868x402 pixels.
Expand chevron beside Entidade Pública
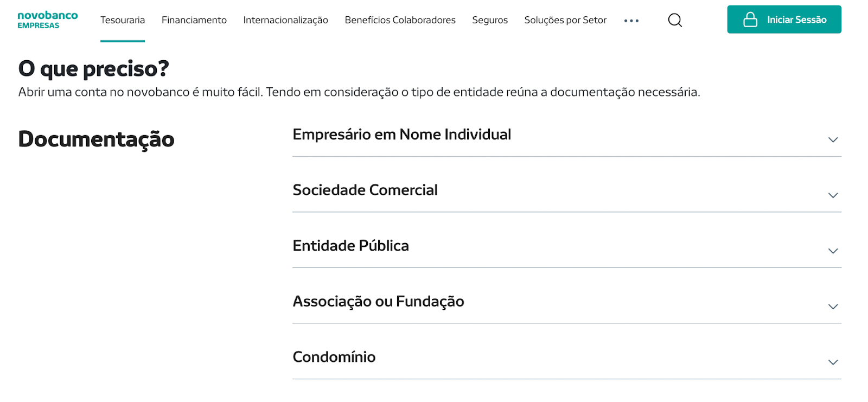(x=833, y=251)
